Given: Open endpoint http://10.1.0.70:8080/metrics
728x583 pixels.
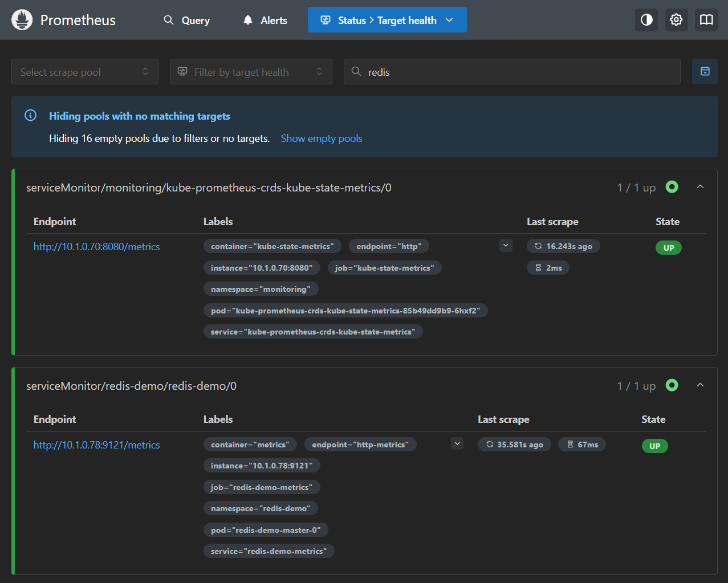Looking at the screenshot, I should point(97,247).
